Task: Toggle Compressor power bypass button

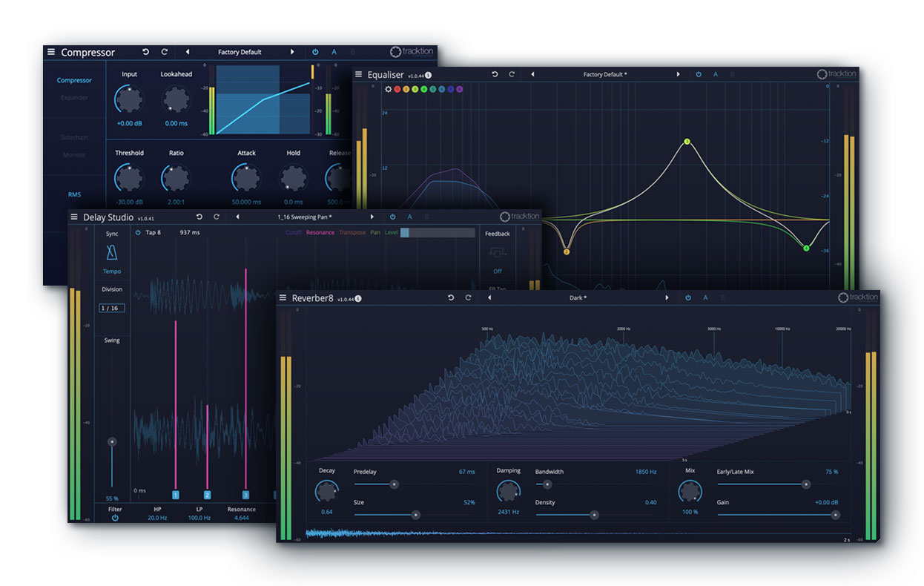Action: tap(315, 52)
